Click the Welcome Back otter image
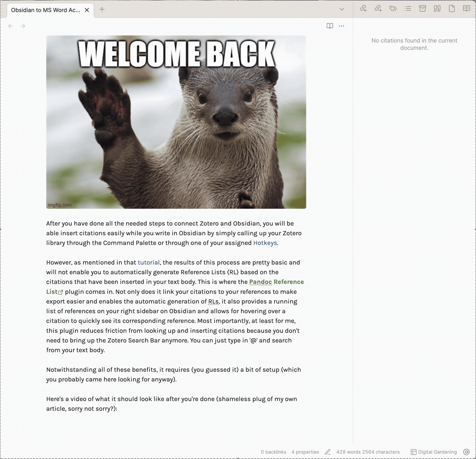 click(176, 122)
